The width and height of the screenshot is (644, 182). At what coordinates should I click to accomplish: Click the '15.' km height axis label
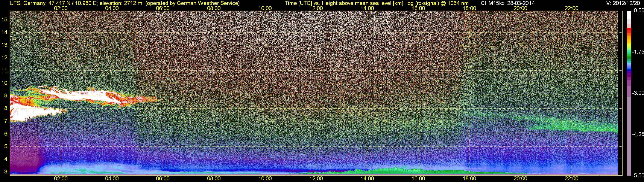[5, 20]
